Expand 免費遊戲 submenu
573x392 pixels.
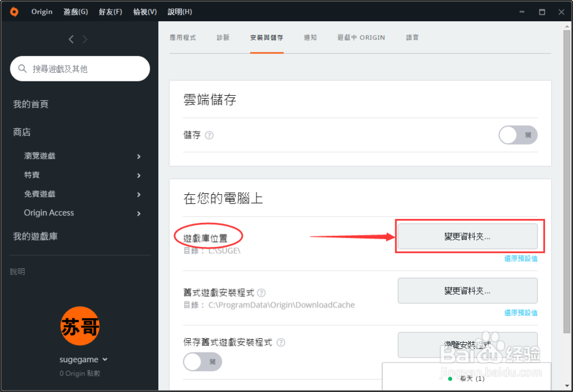point(139,194)
